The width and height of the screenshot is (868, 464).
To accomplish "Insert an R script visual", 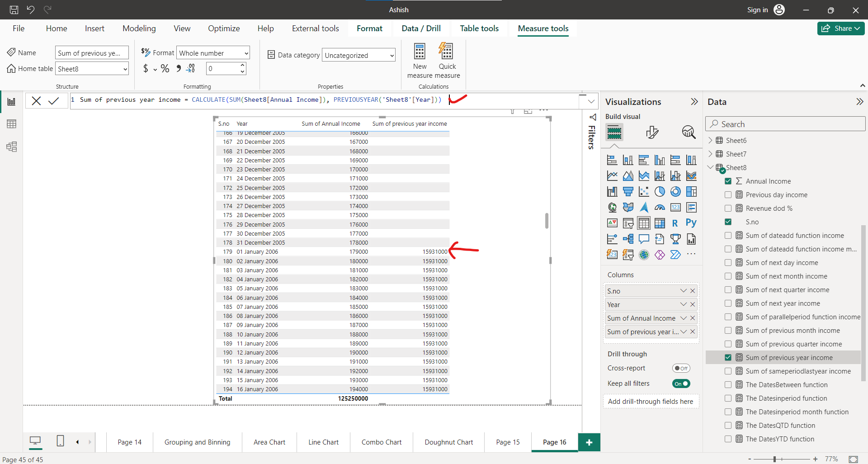I will (x=675, y=223).
